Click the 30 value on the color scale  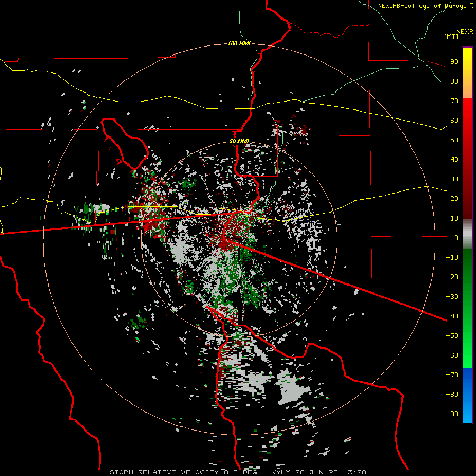pos(454,179)
